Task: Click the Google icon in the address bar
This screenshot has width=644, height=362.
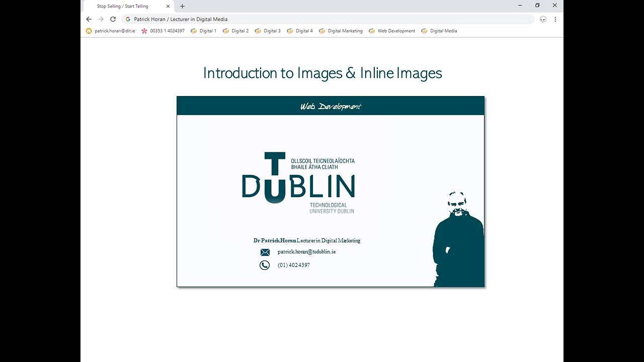Action: 128,19
